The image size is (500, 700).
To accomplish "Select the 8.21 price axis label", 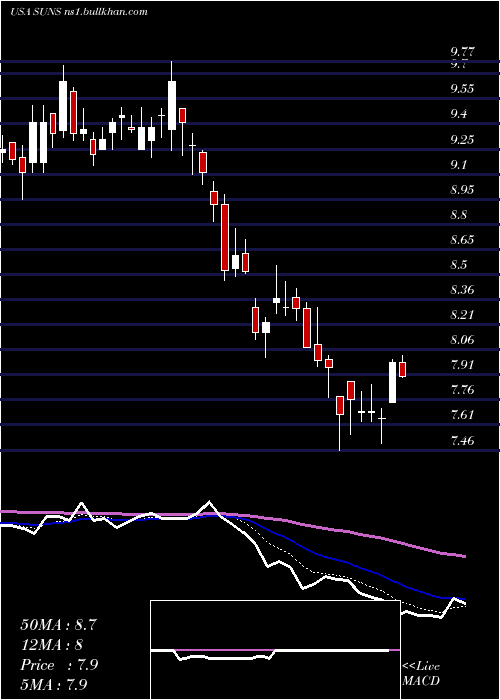I will coord(462,315).
